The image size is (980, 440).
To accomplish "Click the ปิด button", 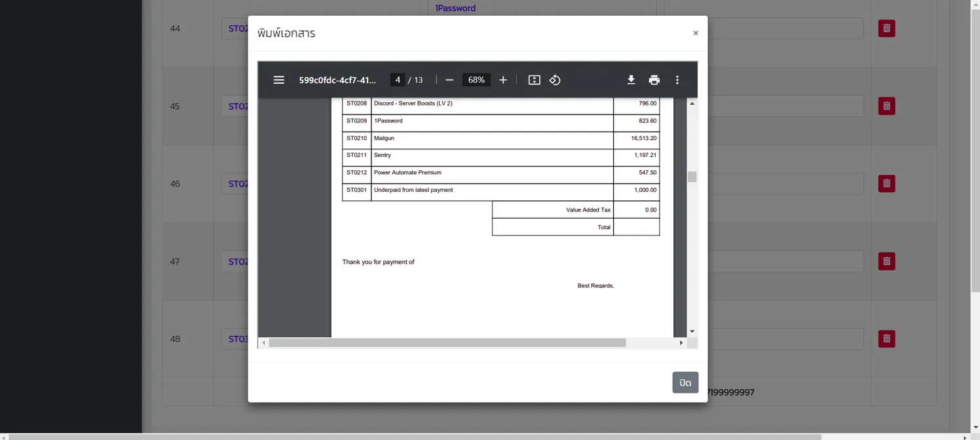I will tap(685, 382).
